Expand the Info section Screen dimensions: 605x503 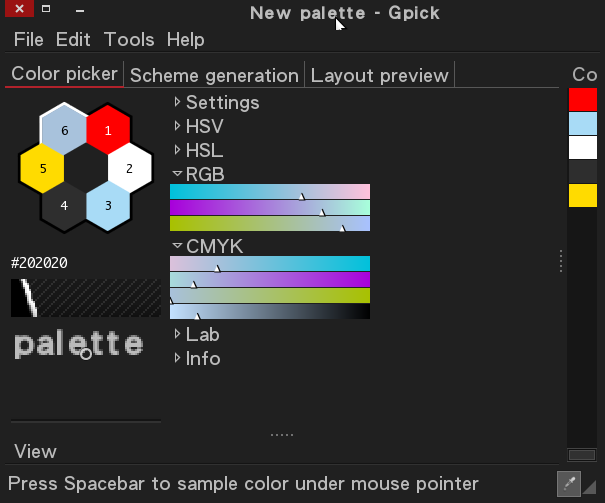point(197,358)
